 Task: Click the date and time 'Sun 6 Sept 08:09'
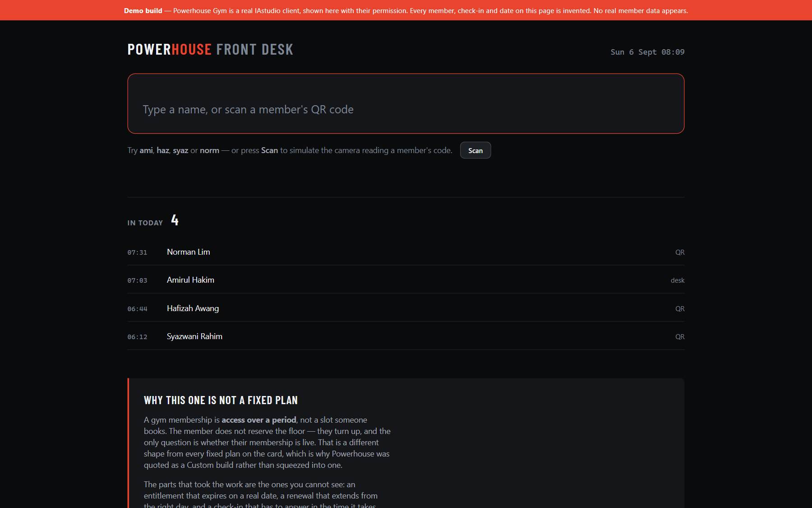[x=647, y=52]
